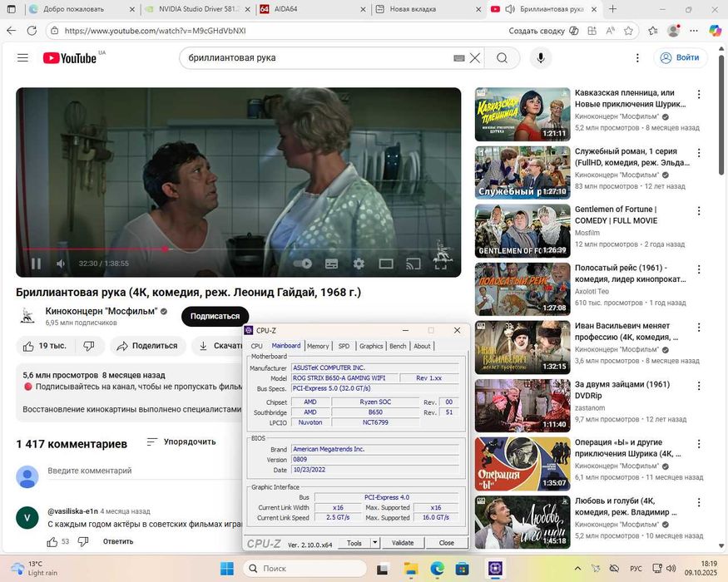The width and height of the screenshot is (728, 582).
Task: Click Создать сводку in address bar
Action: point(543,31)
